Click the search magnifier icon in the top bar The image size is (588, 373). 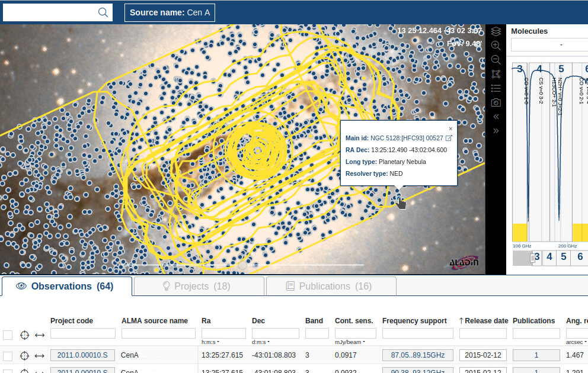[103, 12]
